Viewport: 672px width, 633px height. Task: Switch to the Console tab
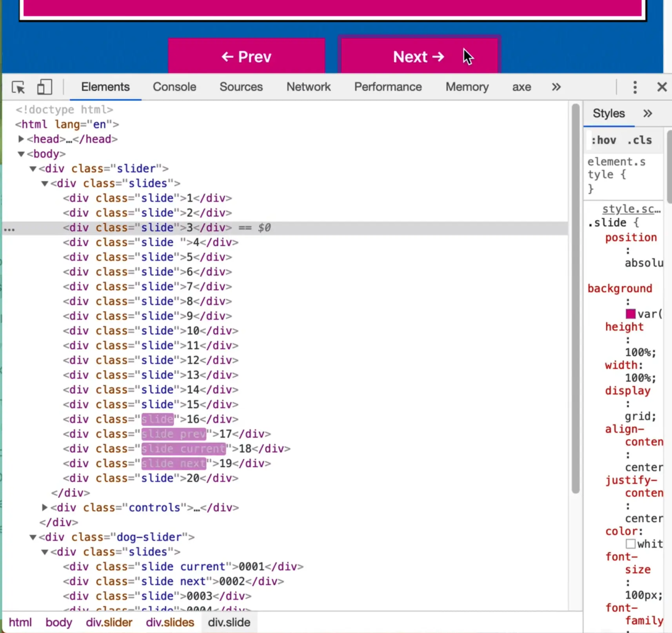pyautogui.click(x=174, y=87)
